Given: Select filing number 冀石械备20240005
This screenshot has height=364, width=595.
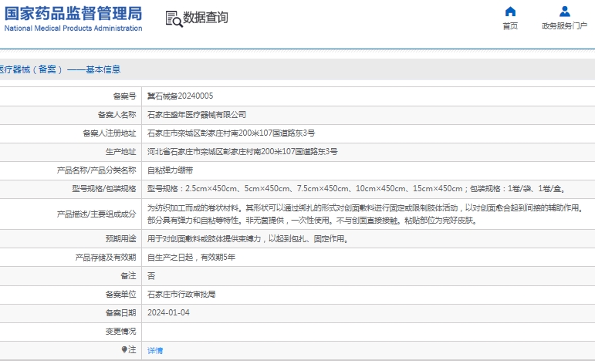Looking at the screenshot, I should pos(181,96).
